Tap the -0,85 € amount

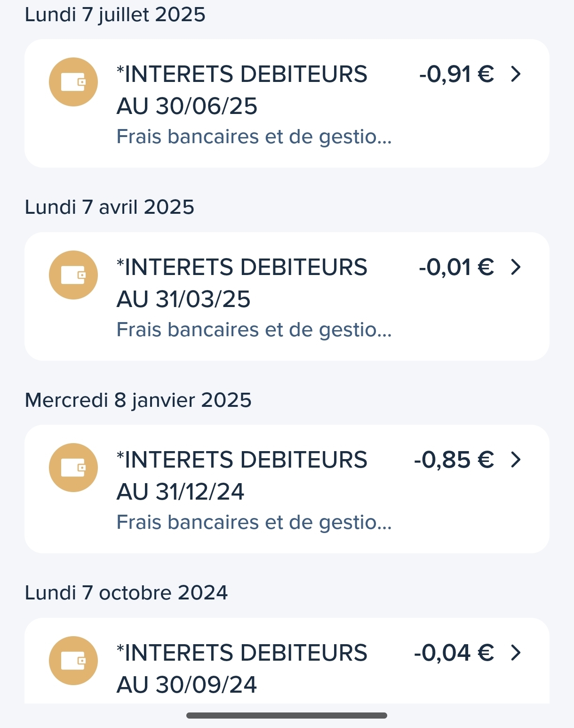pos(454,460)
